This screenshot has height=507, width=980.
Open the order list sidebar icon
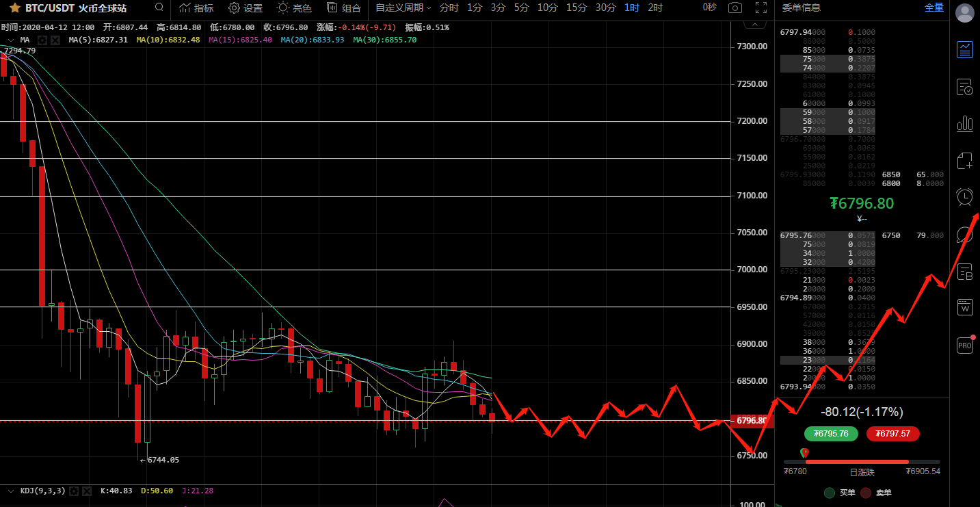tap(965, 87)
